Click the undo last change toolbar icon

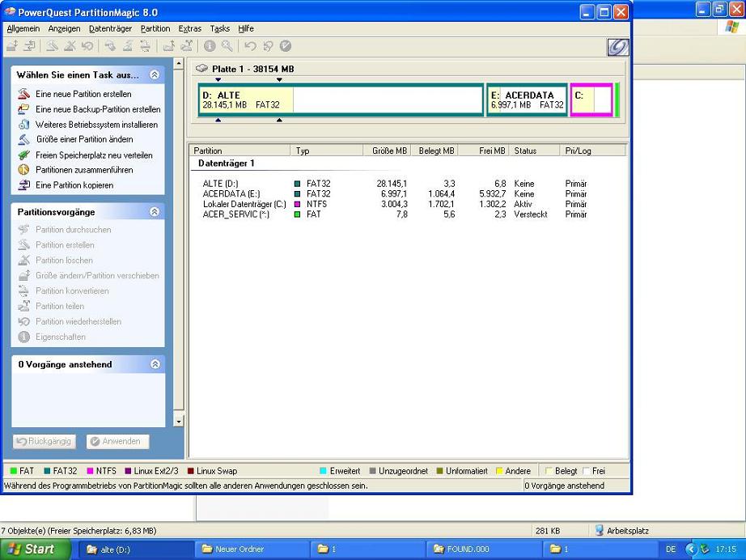[250, 46]
